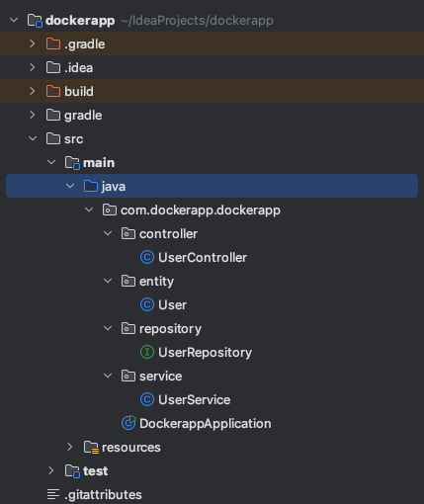Collapse the com.dockerapp.dockerapp package chevron

tap(89, 210)
